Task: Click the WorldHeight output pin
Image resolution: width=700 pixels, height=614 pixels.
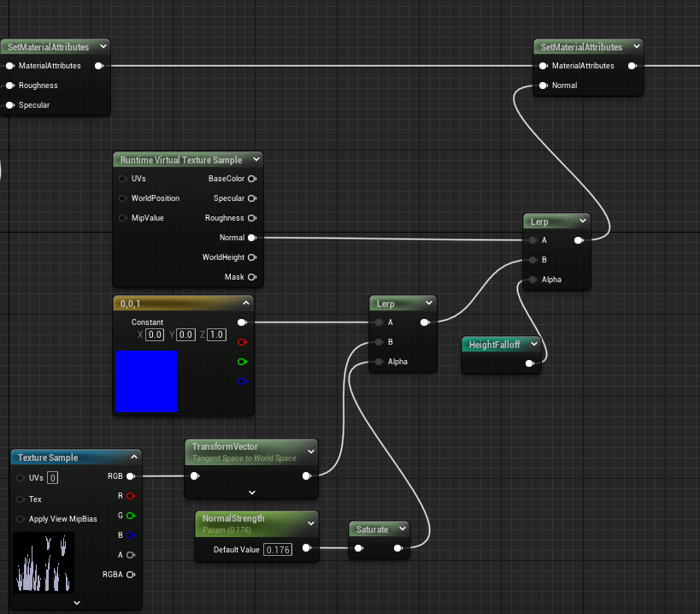Action: tap(252, 257)
